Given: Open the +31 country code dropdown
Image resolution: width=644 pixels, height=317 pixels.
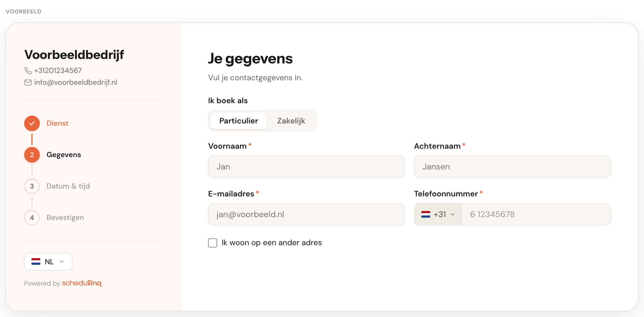Looking at the screenshot, I should (438, 214).
